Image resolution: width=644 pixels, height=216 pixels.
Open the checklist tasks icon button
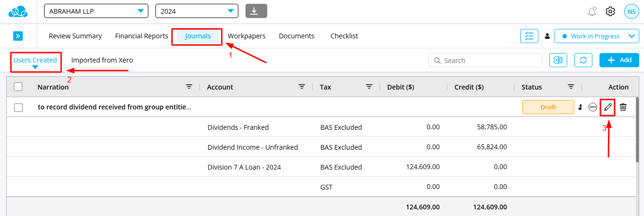529,36
